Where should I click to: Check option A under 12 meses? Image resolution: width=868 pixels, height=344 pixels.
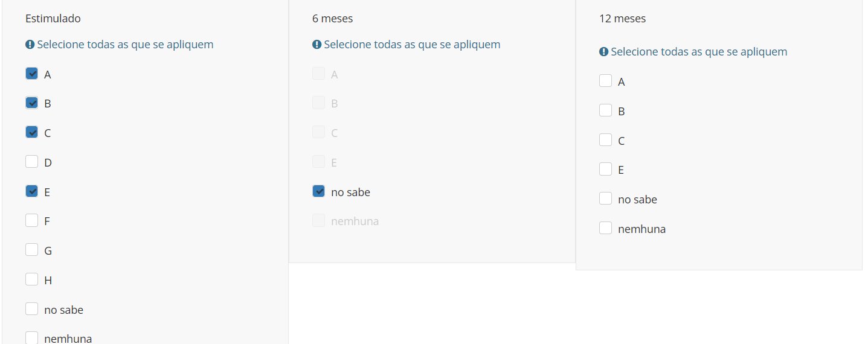606,81
